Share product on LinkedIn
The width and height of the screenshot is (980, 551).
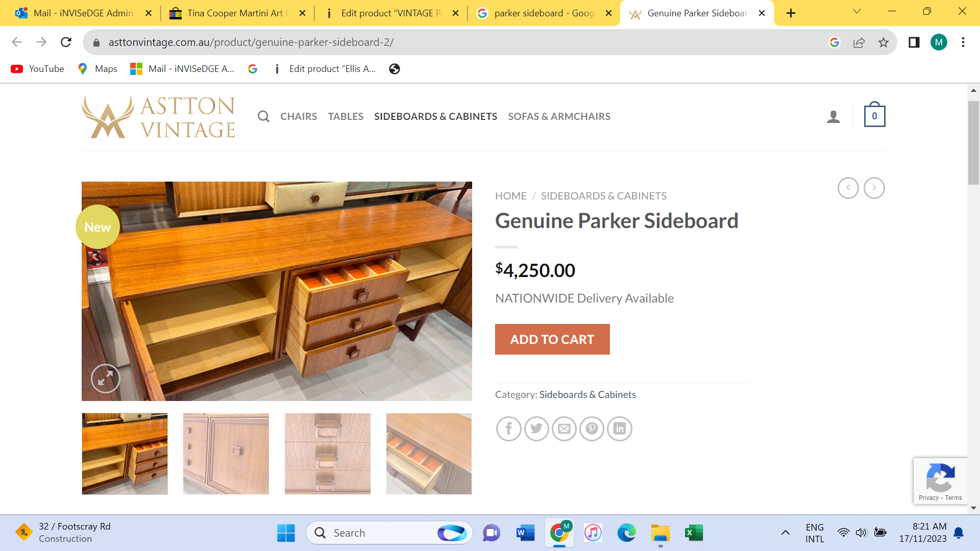(x=619, y=429)
